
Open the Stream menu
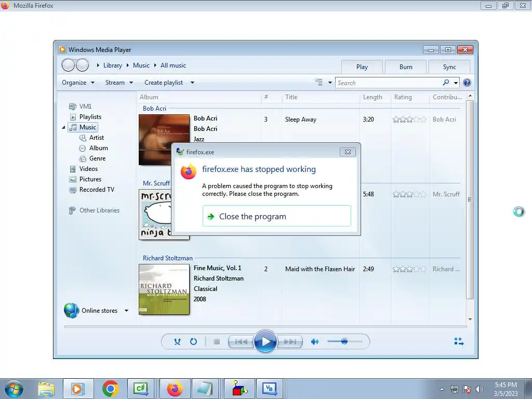[x=119, y=83]
